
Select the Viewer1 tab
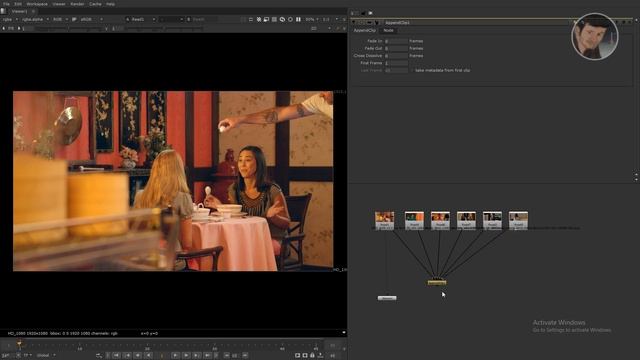[19, 11]
